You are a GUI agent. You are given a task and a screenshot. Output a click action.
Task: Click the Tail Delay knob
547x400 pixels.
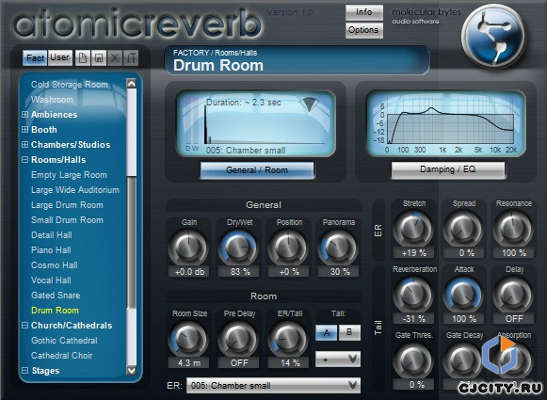[x=513, y=295]
